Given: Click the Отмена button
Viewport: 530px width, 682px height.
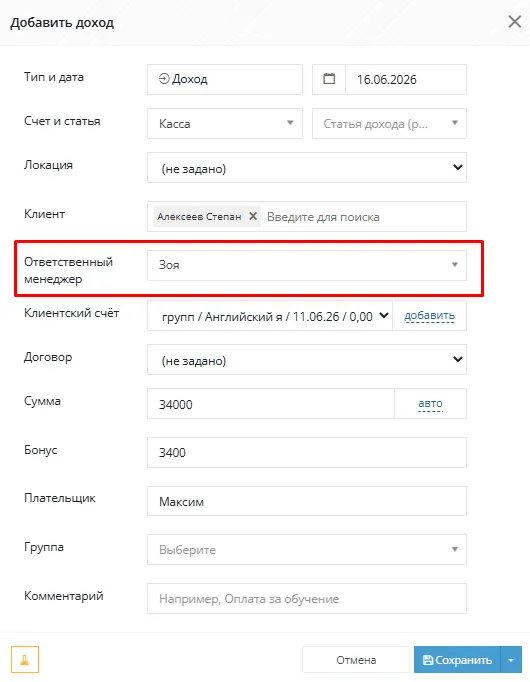Looking at the screenshot, I should pos(356,660).
